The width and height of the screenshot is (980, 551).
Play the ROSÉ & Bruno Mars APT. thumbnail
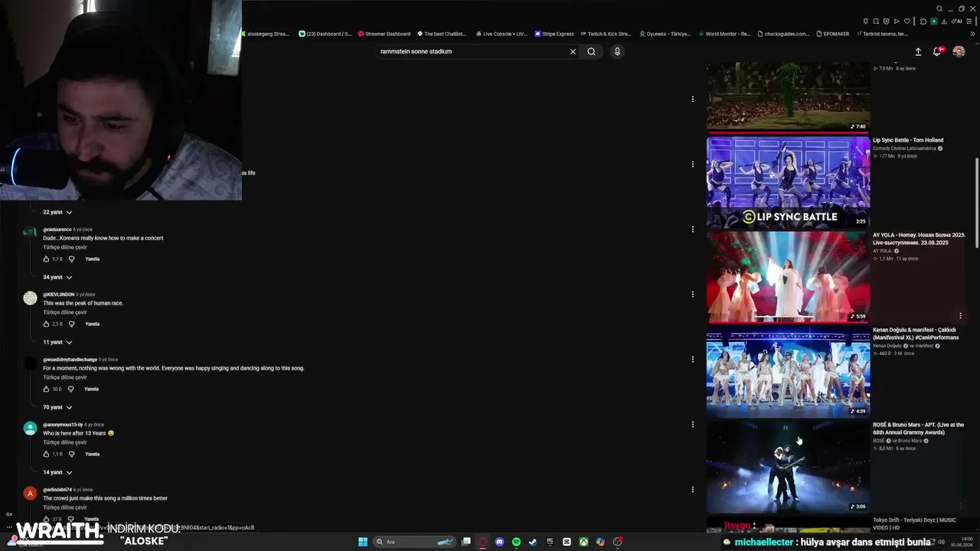pyautogui.click(x=788, y=467)
